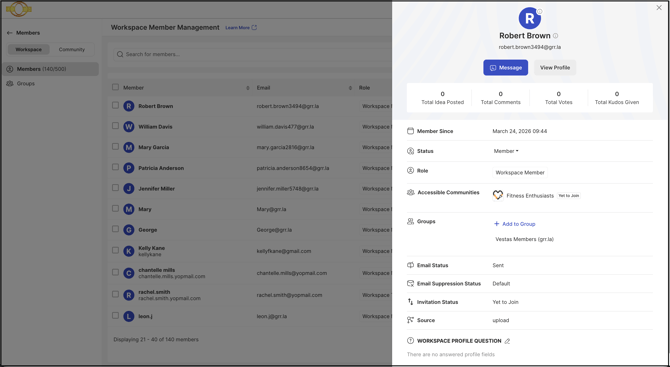Click the calendar icon by Member Since
The image size is (670, 367).
410,131
